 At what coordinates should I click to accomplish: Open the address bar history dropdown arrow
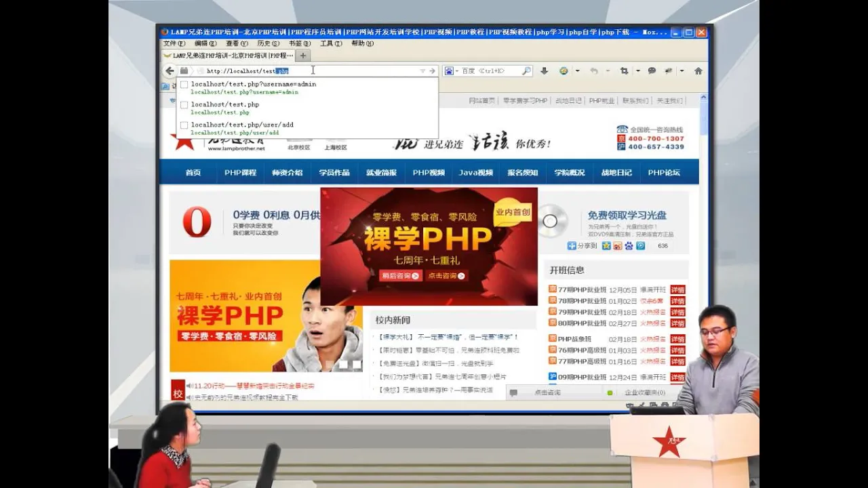click(422, 70)
